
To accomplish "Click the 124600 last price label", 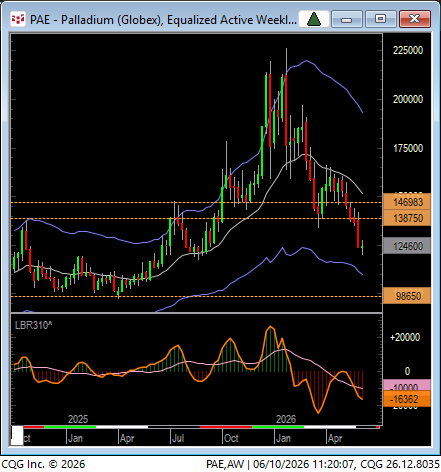I will [x=407, y=246].
